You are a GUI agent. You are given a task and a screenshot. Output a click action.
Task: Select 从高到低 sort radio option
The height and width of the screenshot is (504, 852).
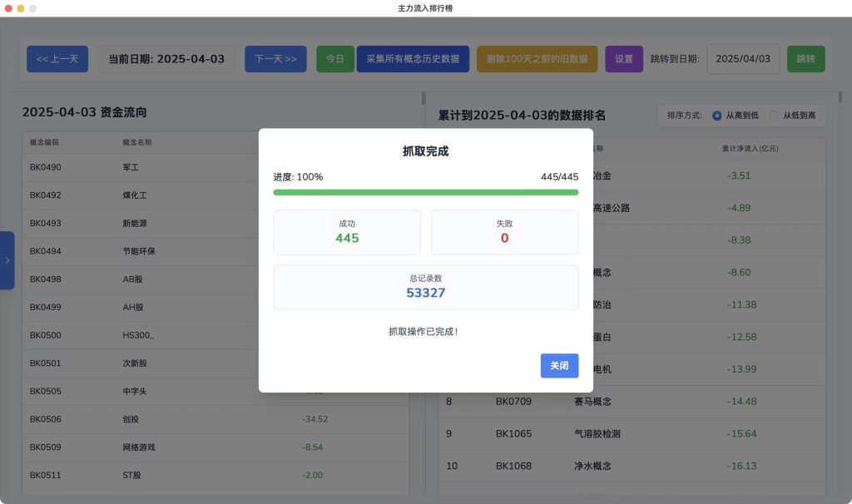[717, 116]
